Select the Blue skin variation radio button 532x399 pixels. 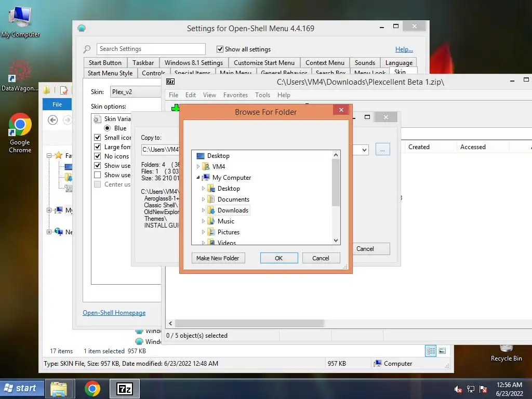[x=107, y=128]
